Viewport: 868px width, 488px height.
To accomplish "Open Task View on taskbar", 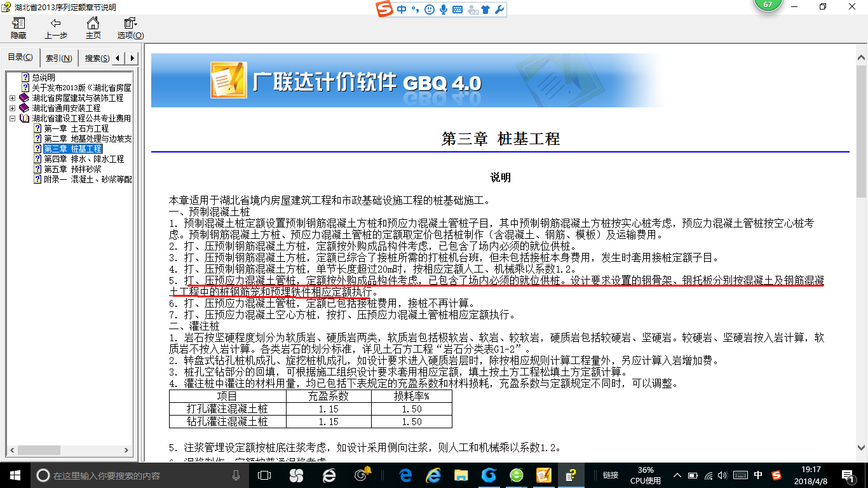I will point(264,475).
